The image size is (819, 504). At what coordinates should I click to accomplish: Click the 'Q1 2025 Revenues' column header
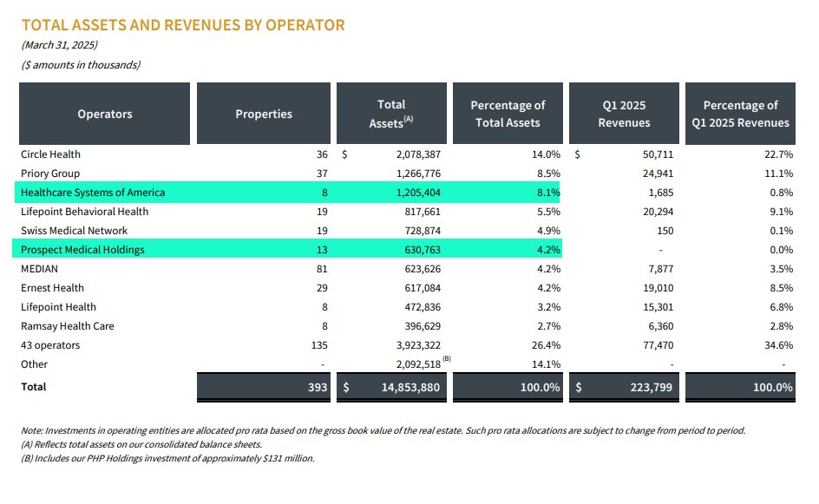pyautogui.click(x=624, y=114)
